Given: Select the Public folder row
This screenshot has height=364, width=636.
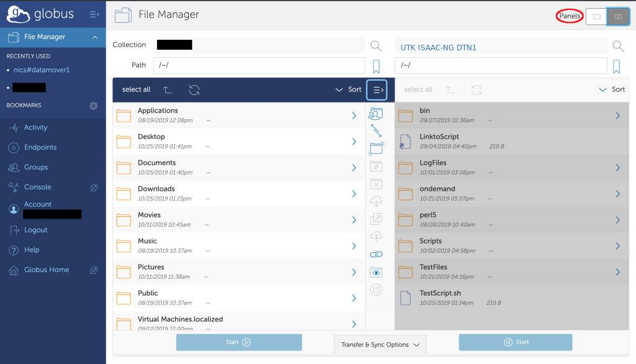Looking at the screenshot, I should tap(239, 298).
